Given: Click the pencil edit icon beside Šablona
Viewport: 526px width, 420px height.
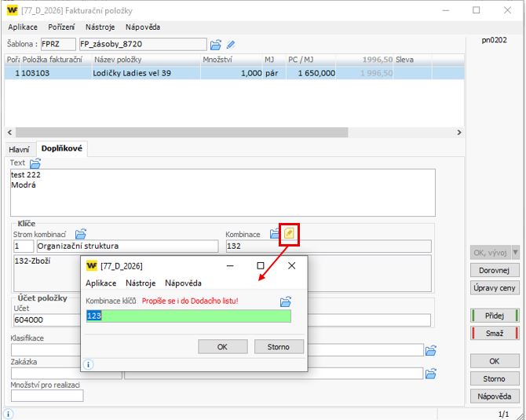Looking at the screenshot, I should [x=231, y=44].
